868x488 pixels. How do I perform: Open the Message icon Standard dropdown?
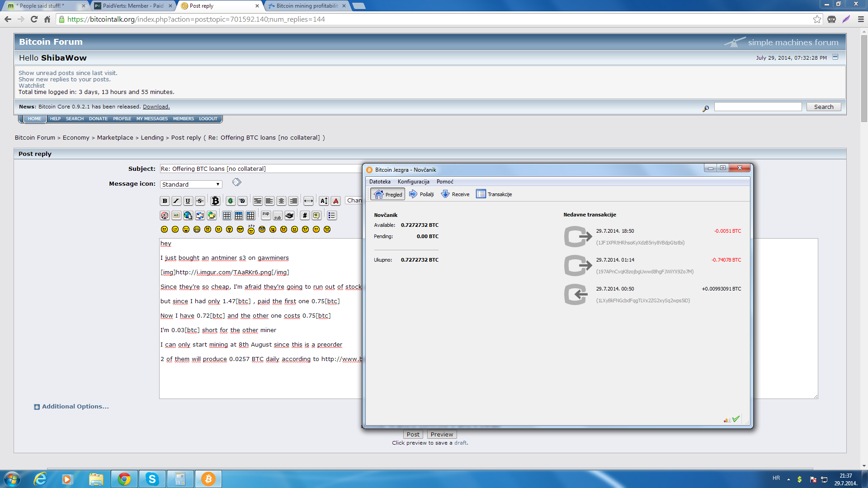point(191,184)
